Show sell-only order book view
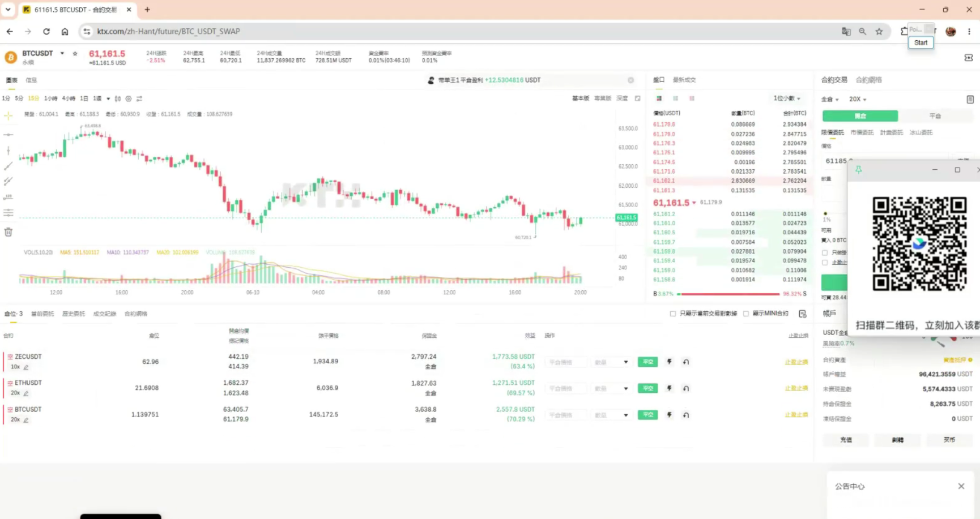The width and height of the screenshot is (980, 519). 692,98
